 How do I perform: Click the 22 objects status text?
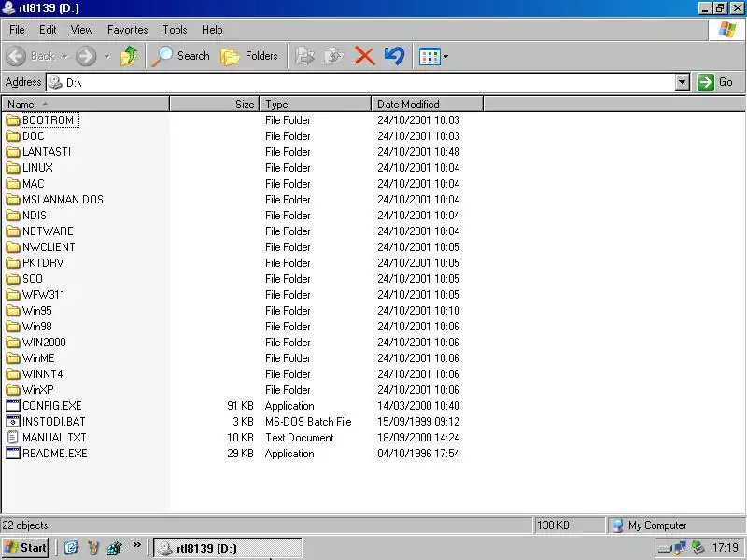coord(25,525)
